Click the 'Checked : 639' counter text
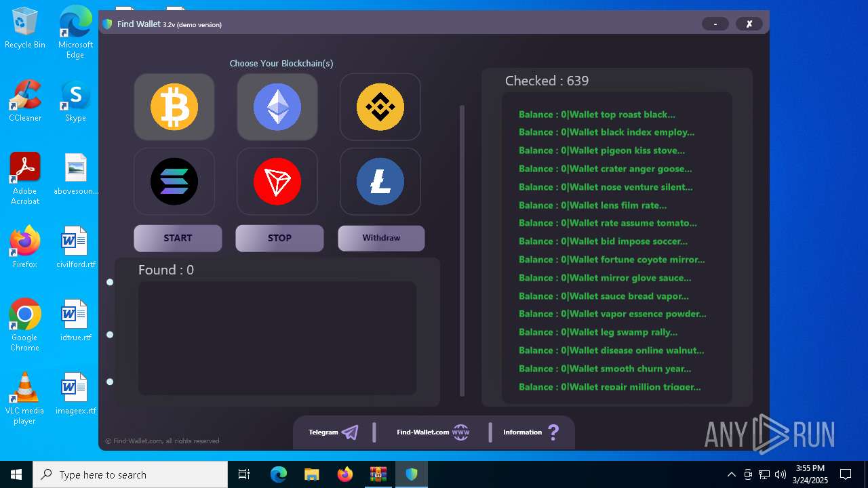Screen dimensions: 868x488 pyautogui.click(x=547, y=81)
